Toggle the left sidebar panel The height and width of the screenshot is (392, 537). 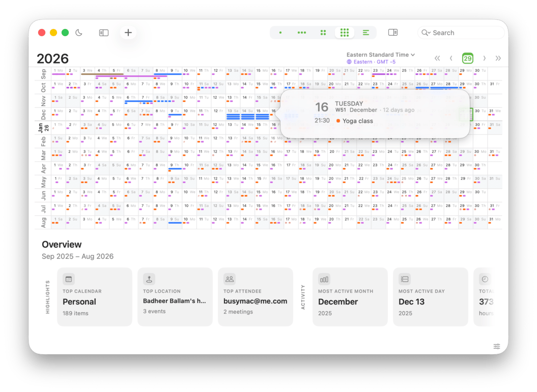[x=104, y=33]
